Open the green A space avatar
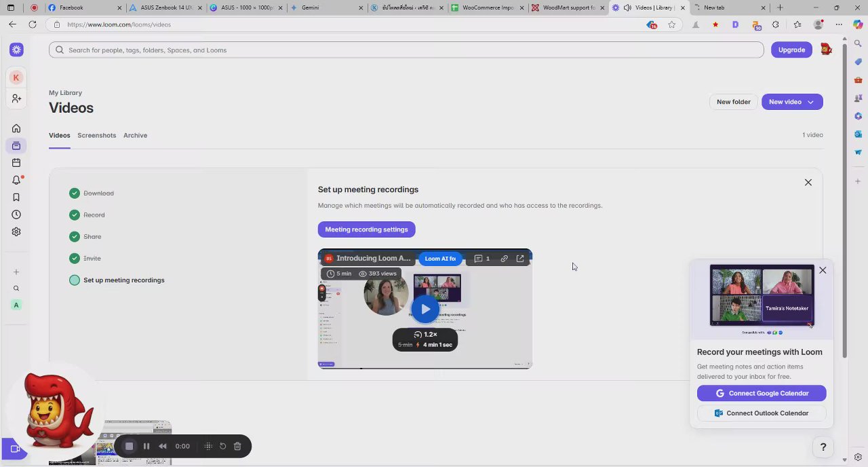This screenshot has height=467, width=868. pos(16,305)
